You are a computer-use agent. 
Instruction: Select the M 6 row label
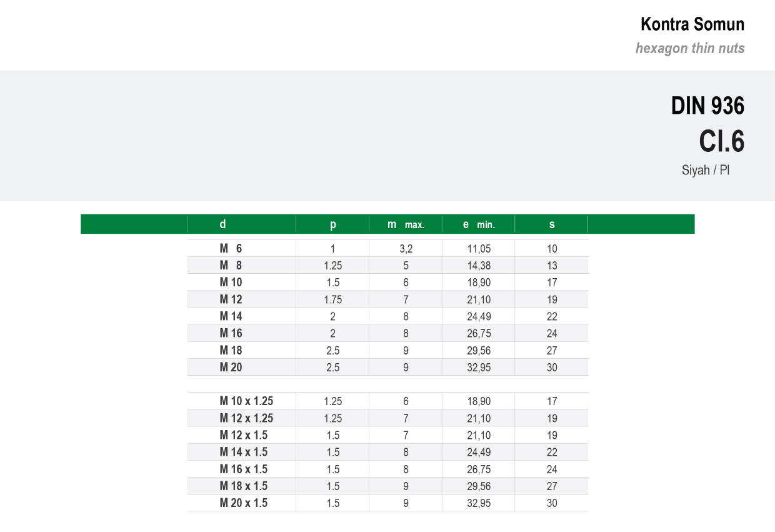pyautogui.click(x=231, y=248)
